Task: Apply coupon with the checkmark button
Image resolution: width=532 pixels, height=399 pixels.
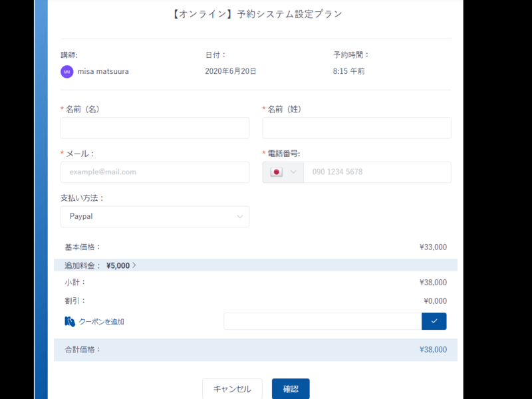Action: 434,321
